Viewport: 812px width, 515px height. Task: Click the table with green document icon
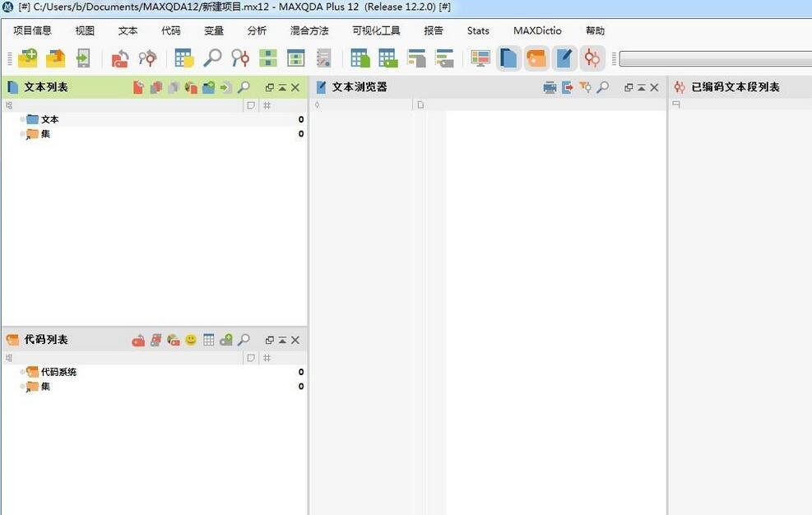pyautogui.click(x=360, y=58)
